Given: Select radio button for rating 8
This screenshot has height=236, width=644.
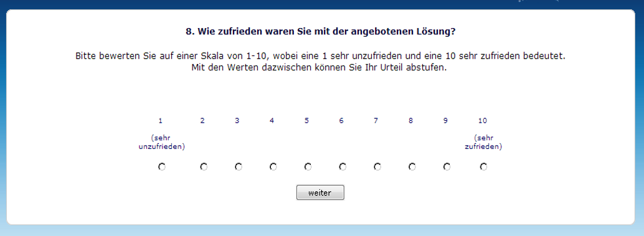Looking at the screenshot, I should tap(412, 167).
